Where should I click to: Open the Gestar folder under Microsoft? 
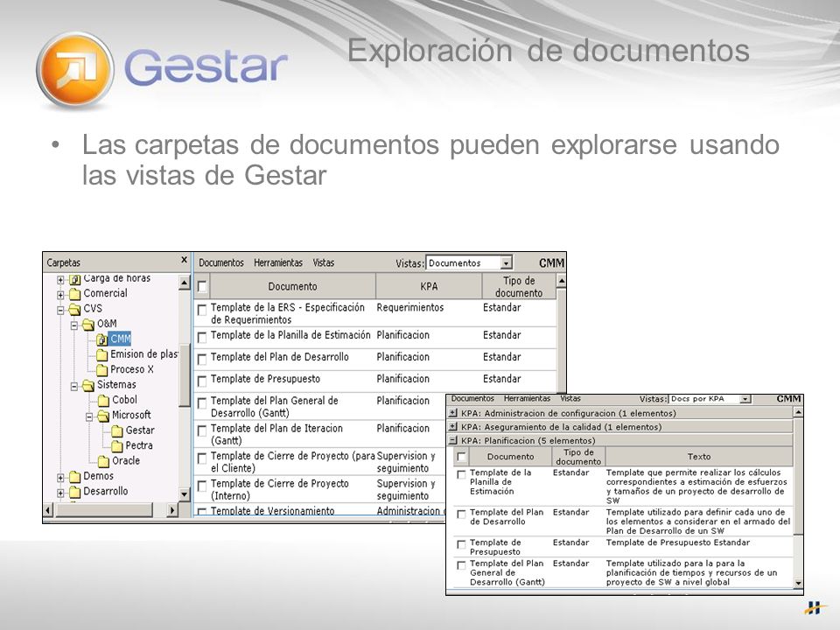140,430
